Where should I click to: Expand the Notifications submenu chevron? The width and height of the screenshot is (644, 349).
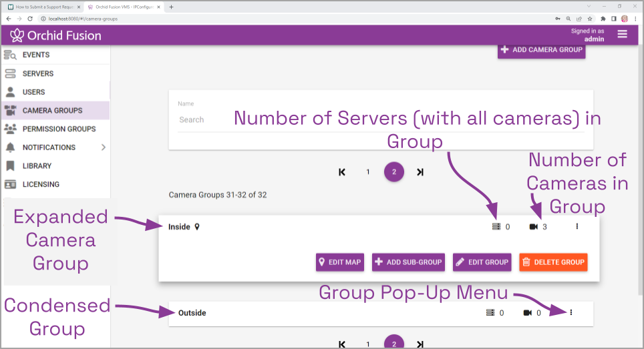tap(103, 147)
